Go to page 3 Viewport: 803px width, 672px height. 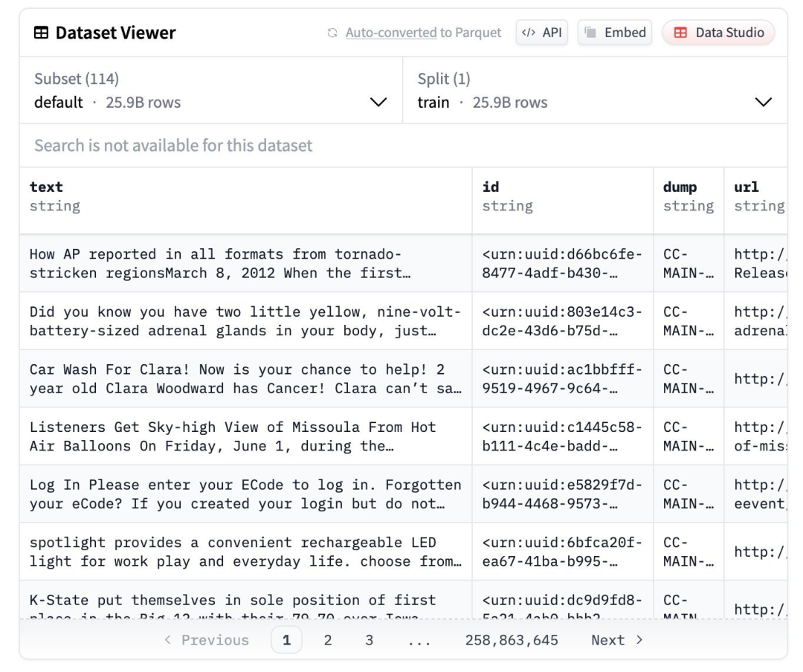370,640
